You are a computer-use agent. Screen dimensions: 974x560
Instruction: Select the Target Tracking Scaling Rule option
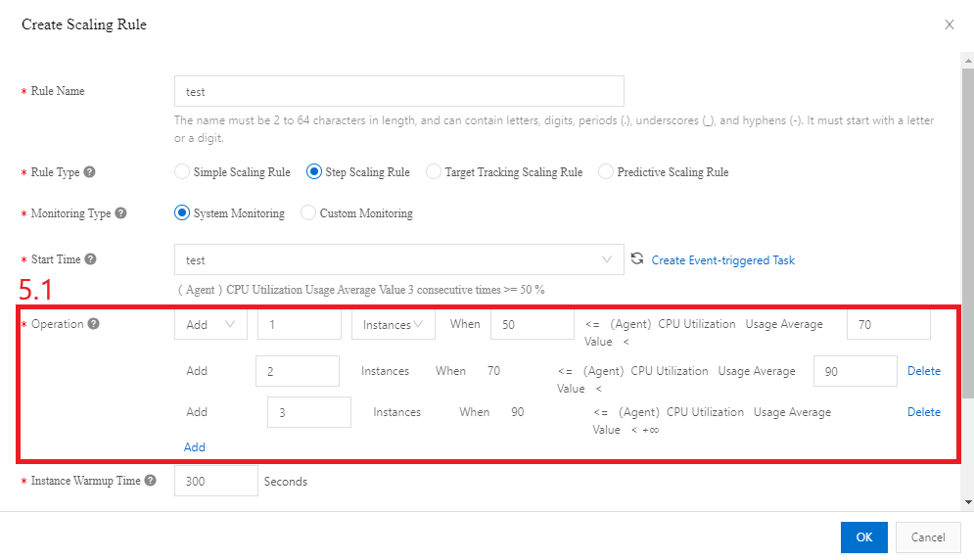coord(433,172)
